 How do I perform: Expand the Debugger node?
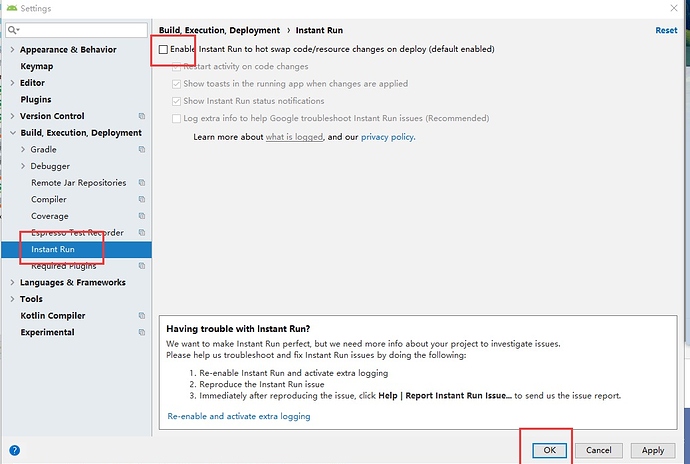pos(23,166)
